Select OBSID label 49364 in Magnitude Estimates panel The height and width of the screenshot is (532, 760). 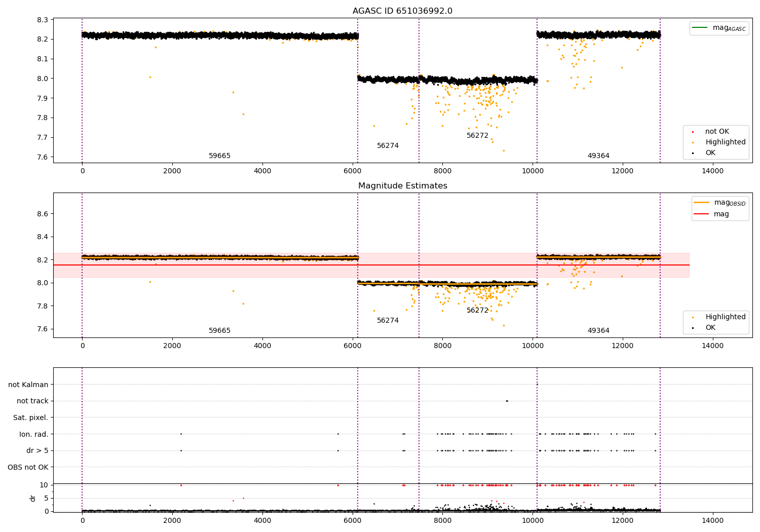coord(598,330)
